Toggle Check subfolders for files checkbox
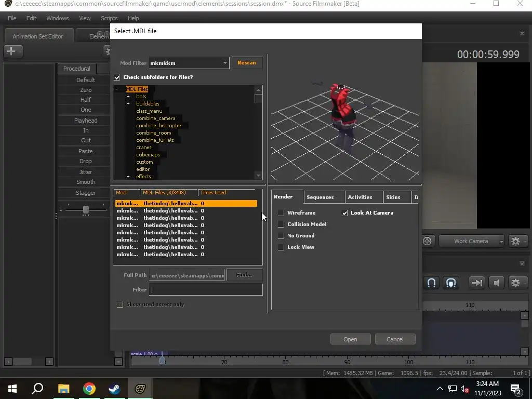 click(x=117, y=77)
